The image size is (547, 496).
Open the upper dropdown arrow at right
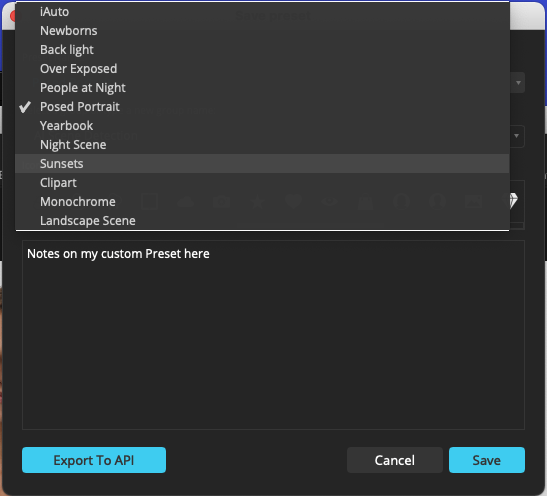[x=518, y=83]
